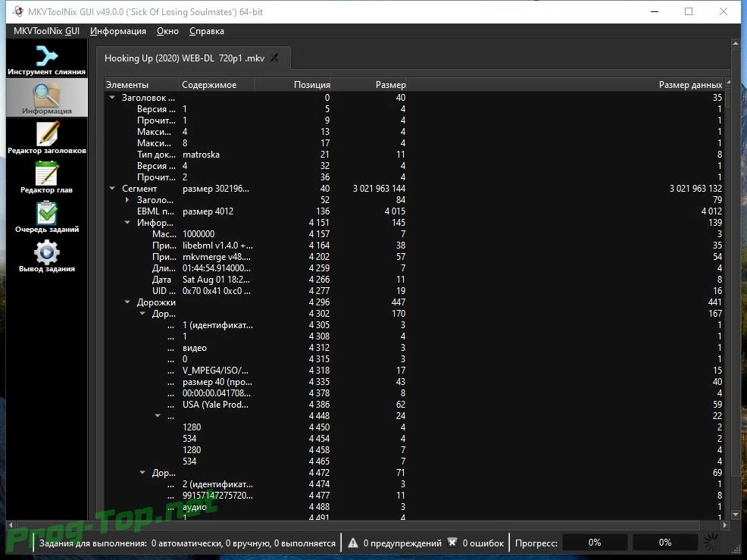Select the 00:00:00.041708 default duration row
Screen dimensions: 747x560
[x=414, y=393]
